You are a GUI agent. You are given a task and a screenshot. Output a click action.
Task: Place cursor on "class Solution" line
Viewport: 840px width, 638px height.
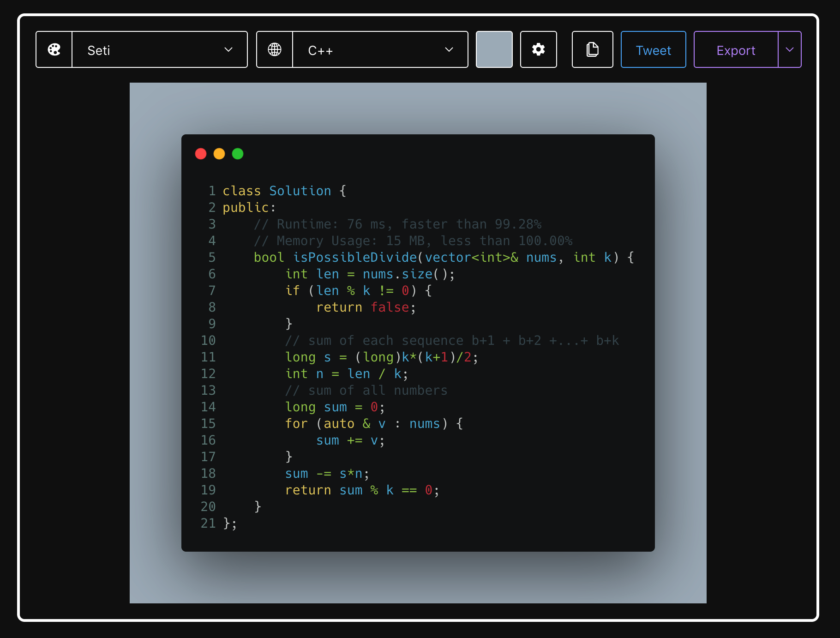[x=276, y=191]
